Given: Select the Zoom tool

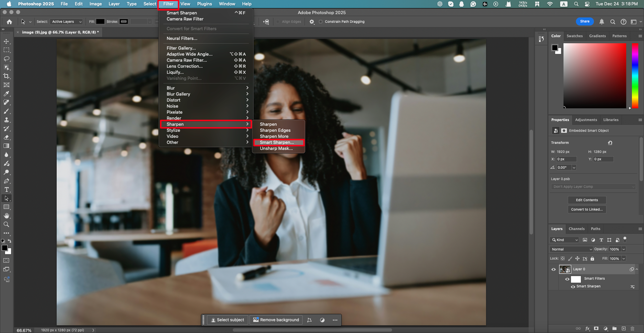Looking at the screenshot, I should click(7, 224).
